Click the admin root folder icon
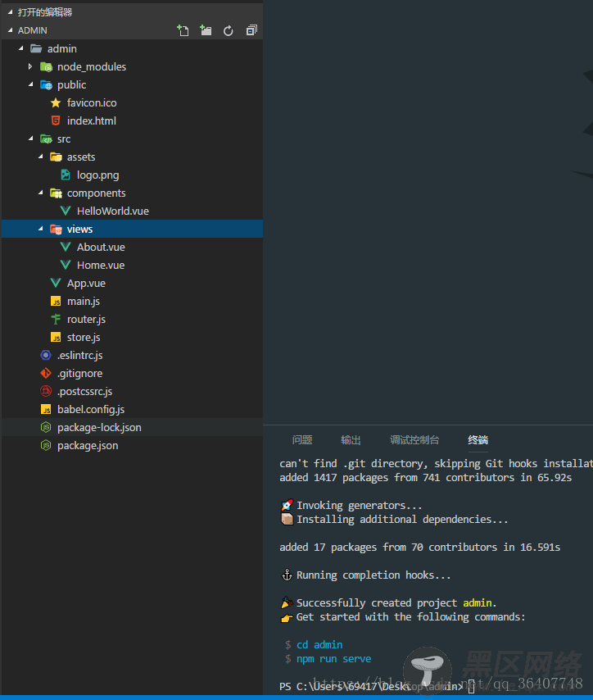 [36, 48]
